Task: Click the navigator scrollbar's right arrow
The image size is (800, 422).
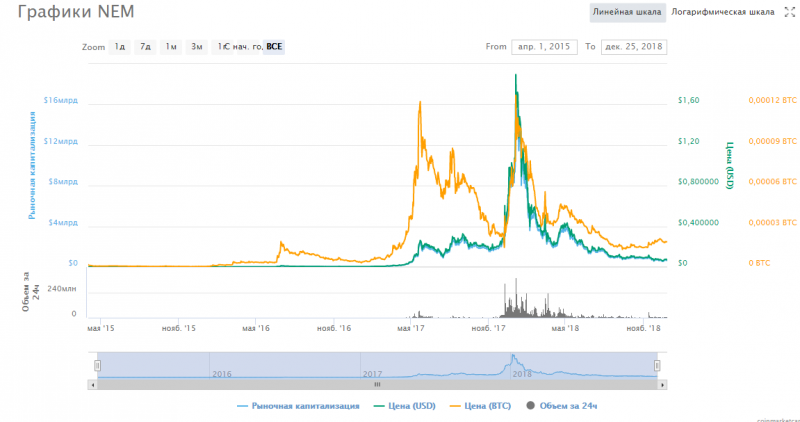Action: click(662, 385)
